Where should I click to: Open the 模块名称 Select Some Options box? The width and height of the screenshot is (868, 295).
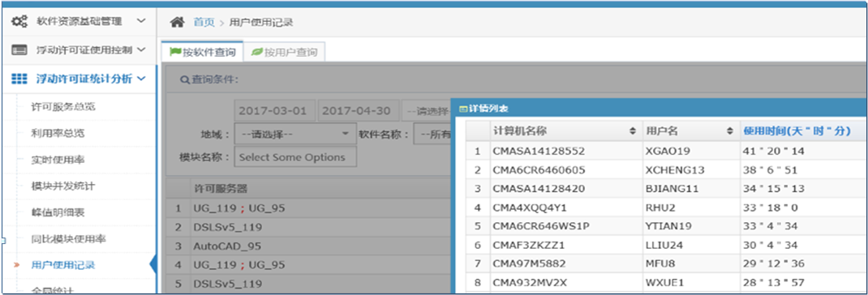coord(295,157)
